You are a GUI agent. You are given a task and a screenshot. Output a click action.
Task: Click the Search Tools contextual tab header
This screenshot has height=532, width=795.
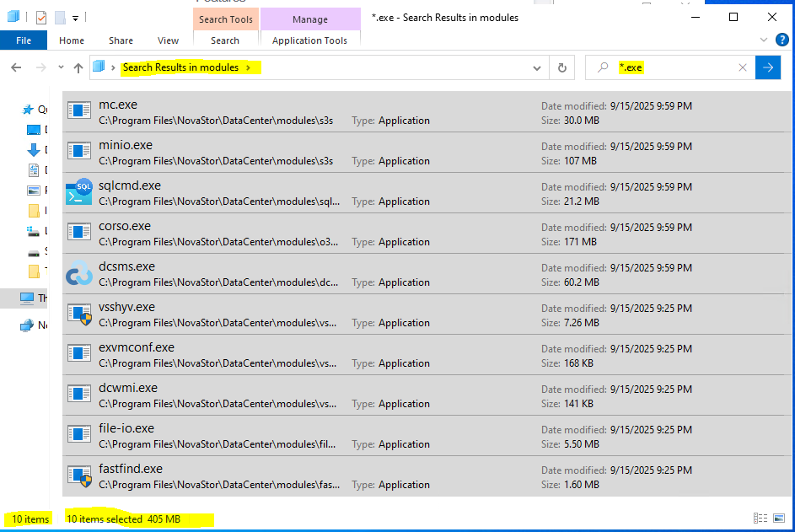226,19
